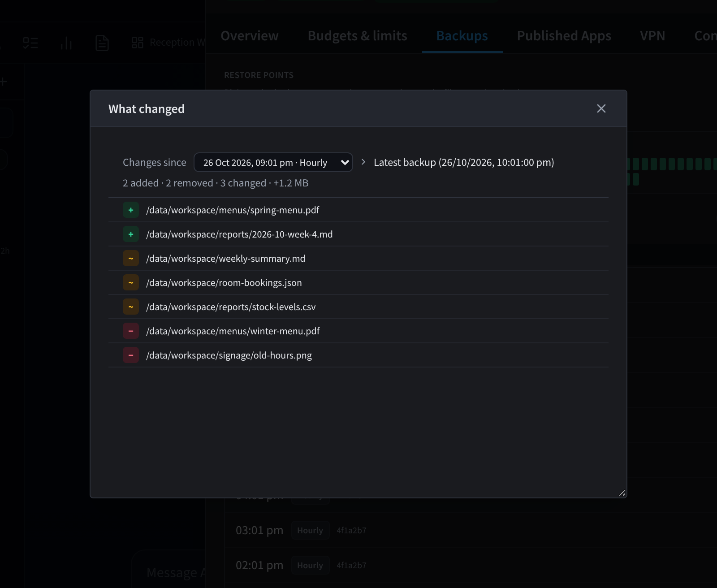Image resolution: width=717 pixels, height=588 pixels.
Task: Click Hourly badge on 03:01 pm row
Action: point(310,530)
